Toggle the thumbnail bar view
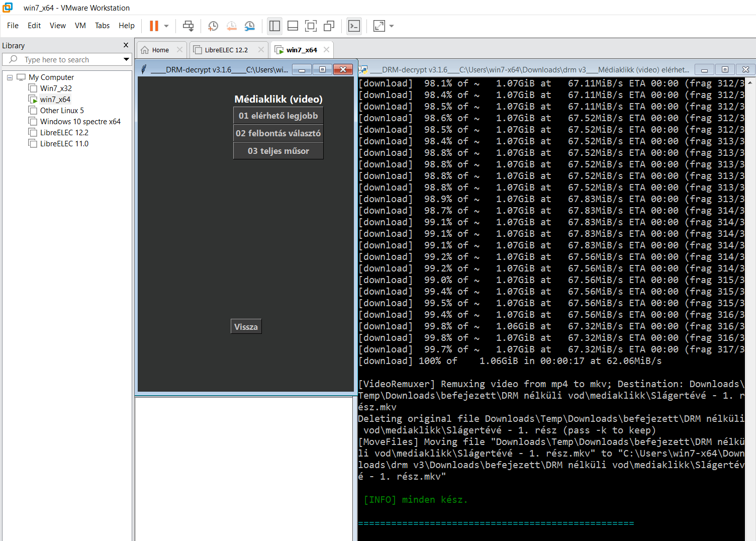Screen dimensions: 756x541 click(293, 26)
